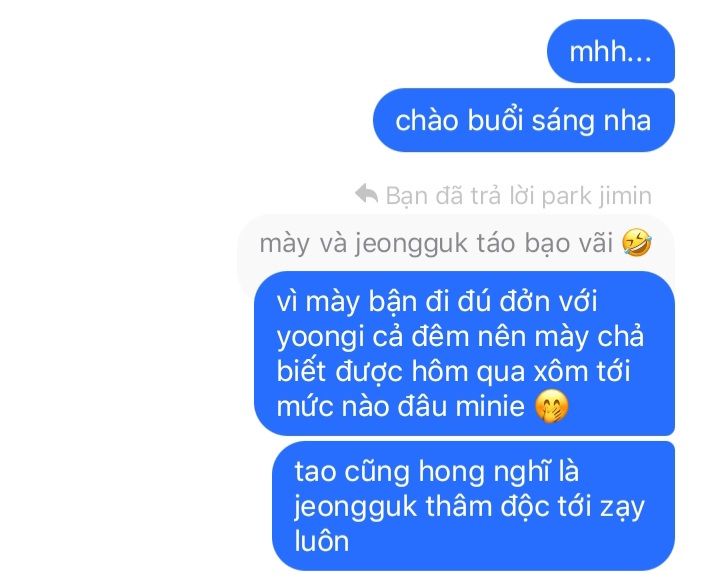Click the words "hôm qua" in the long message
The image size is (720, 585).
click(x=468, y=372)
